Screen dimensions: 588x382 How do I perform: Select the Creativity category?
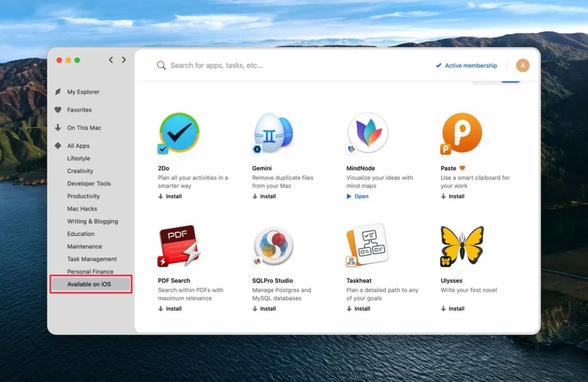[x=80, y=171]
